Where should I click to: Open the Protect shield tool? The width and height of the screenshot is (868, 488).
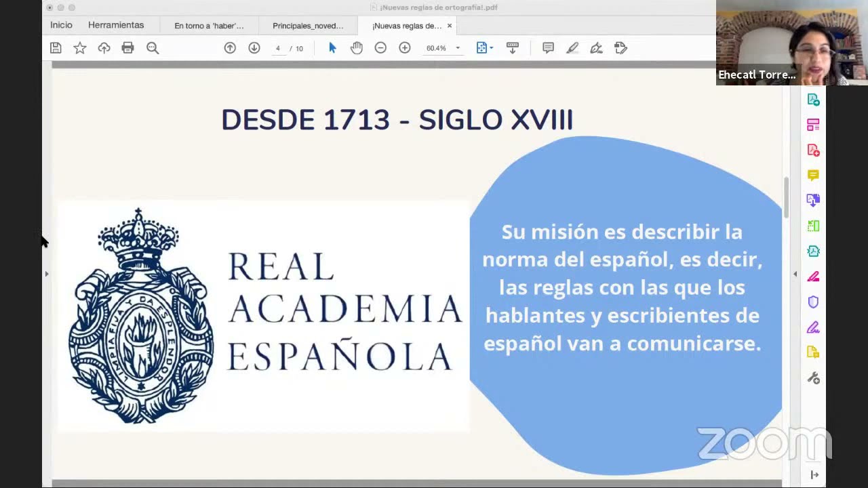pos(813,302)
